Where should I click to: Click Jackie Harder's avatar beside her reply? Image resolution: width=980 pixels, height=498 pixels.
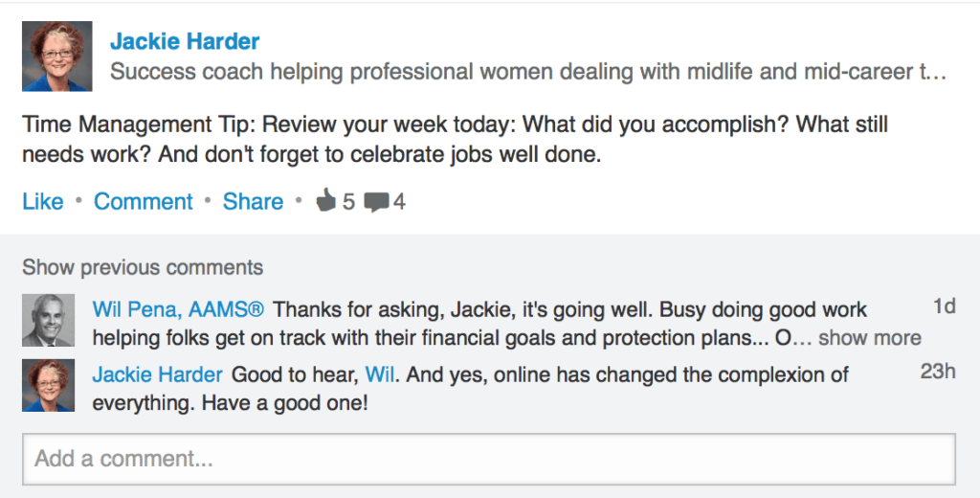point(48,385)
